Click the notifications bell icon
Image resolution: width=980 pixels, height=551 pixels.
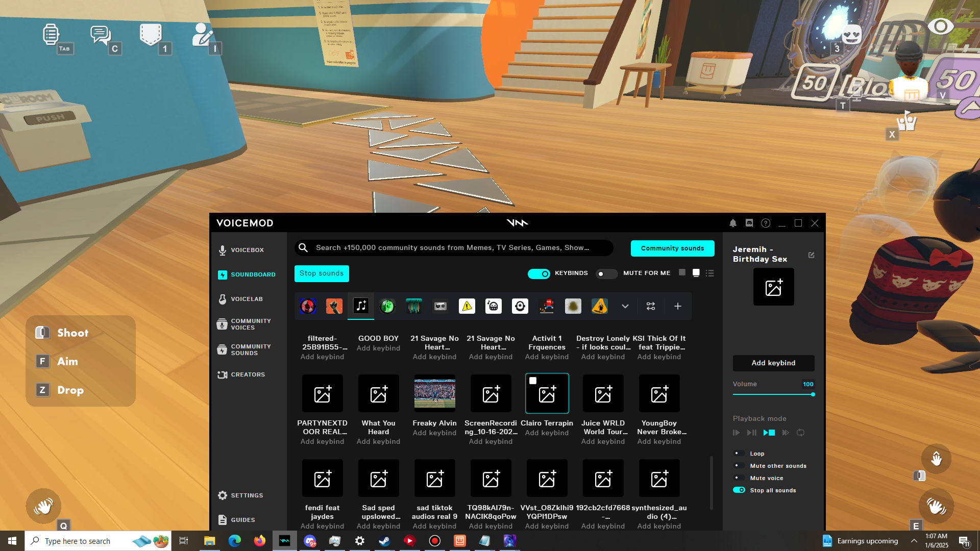tap(733, 223)
